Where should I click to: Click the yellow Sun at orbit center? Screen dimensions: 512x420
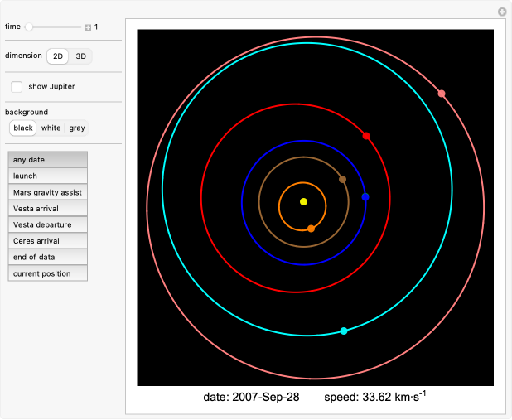pos(303,201)
